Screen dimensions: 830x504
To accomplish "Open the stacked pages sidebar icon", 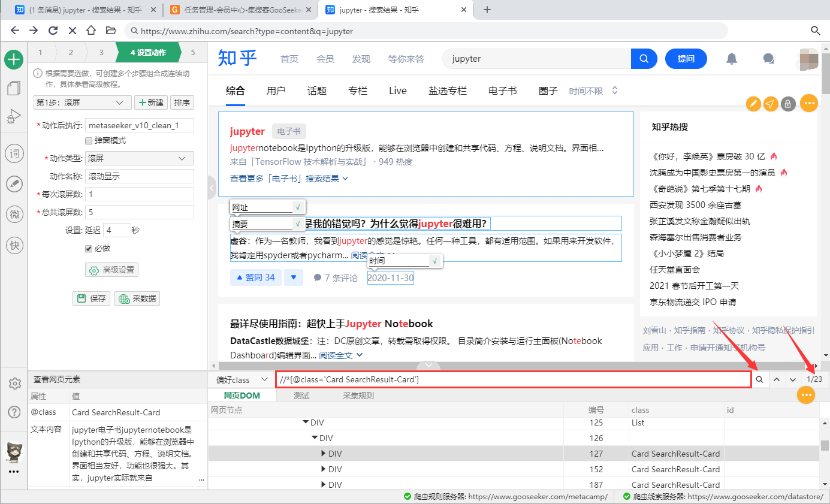I will [x=14, y=89].
